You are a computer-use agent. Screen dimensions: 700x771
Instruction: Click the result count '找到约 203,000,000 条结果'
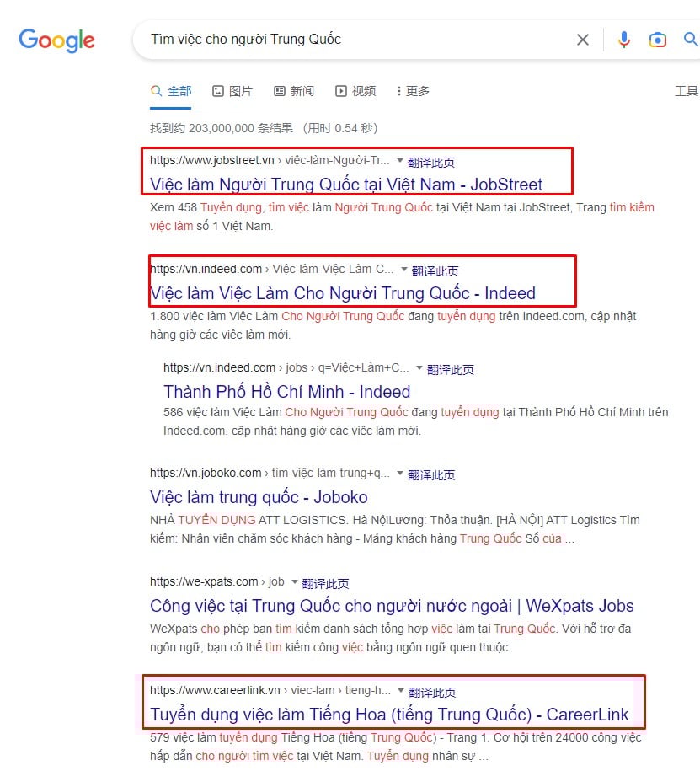coord(222,128)
